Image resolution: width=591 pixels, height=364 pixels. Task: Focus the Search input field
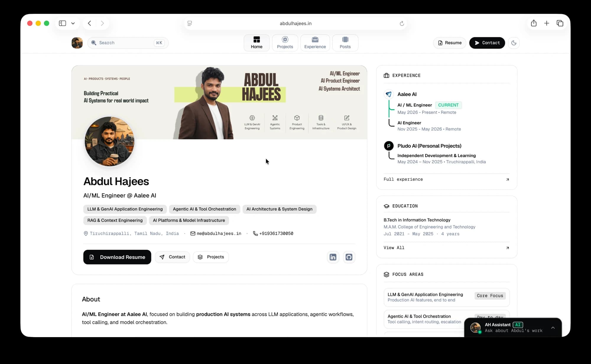(128, 43)
